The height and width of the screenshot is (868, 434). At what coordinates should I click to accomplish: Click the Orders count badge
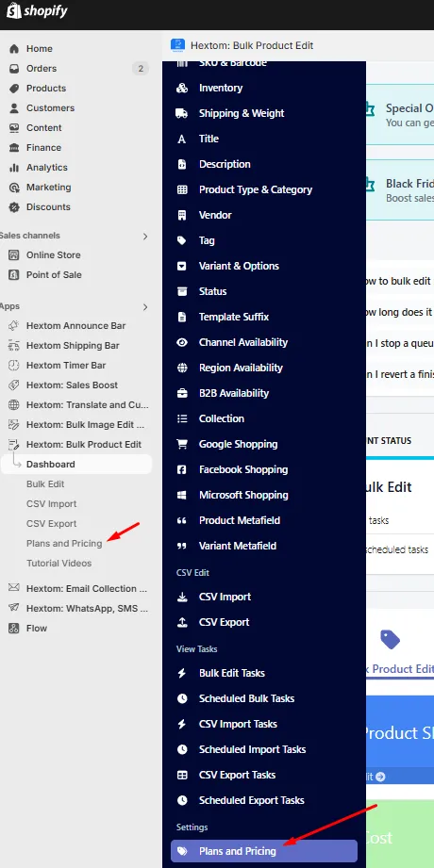pos(141,69)
